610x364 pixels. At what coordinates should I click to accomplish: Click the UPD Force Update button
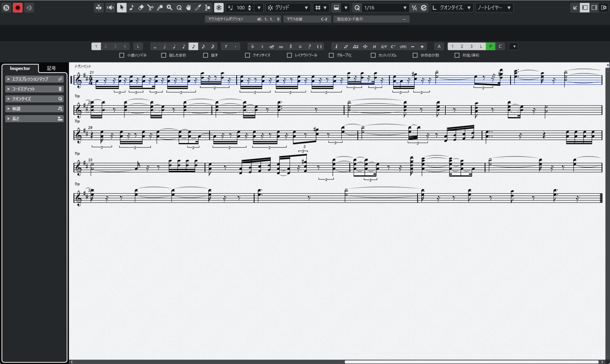[x=403, y=46]
